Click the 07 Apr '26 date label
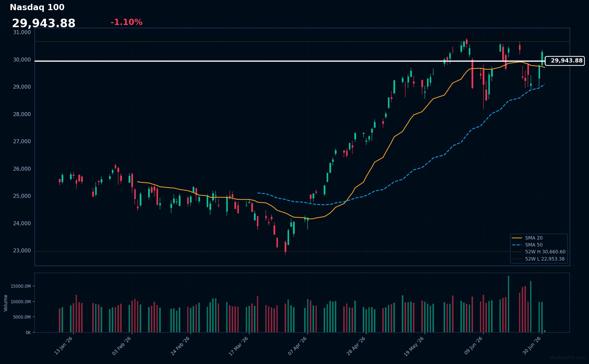589x364 pixels. tap(297, 346)
